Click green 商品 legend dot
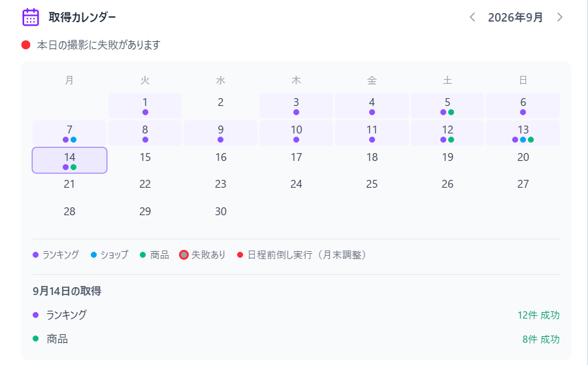588x365 pixels. pos(142,255)
